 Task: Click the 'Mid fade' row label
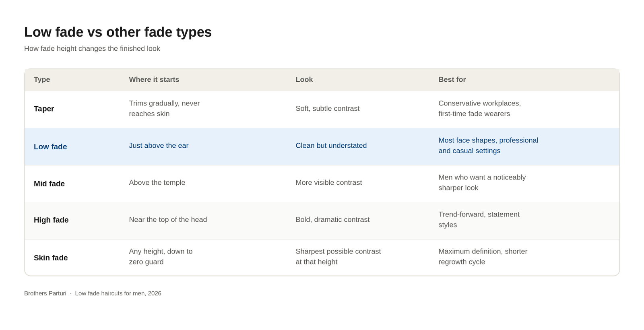[x=49, y=184]
